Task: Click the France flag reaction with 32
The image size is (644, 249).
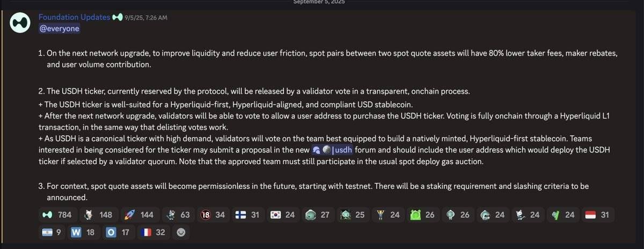Action: (152, 232)
